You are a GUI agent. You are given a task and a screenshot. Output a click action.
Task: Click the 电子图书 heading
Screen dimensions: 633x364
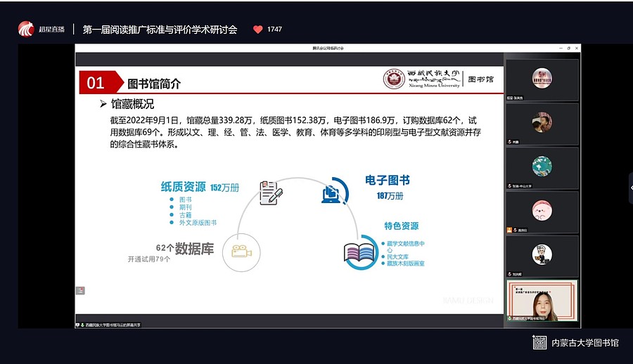click(x=388, y=181)
